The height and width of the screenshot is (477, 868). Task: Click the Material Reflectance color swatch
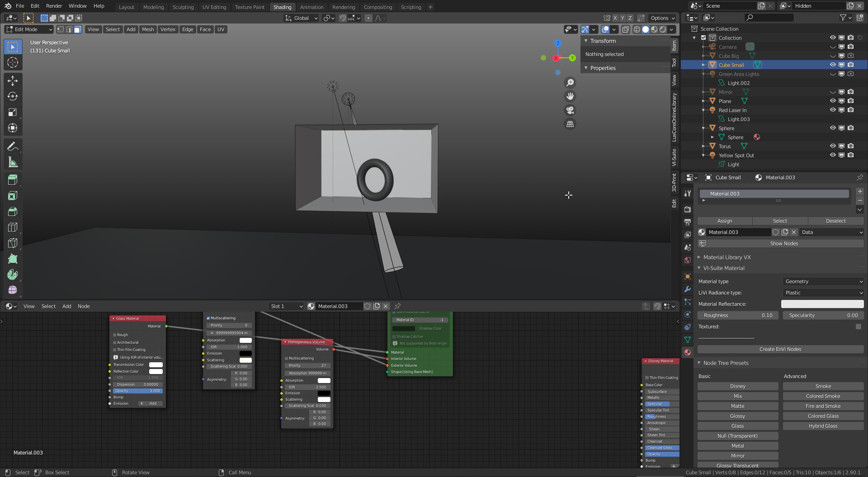pyautogui.click(x=822, y=304)
